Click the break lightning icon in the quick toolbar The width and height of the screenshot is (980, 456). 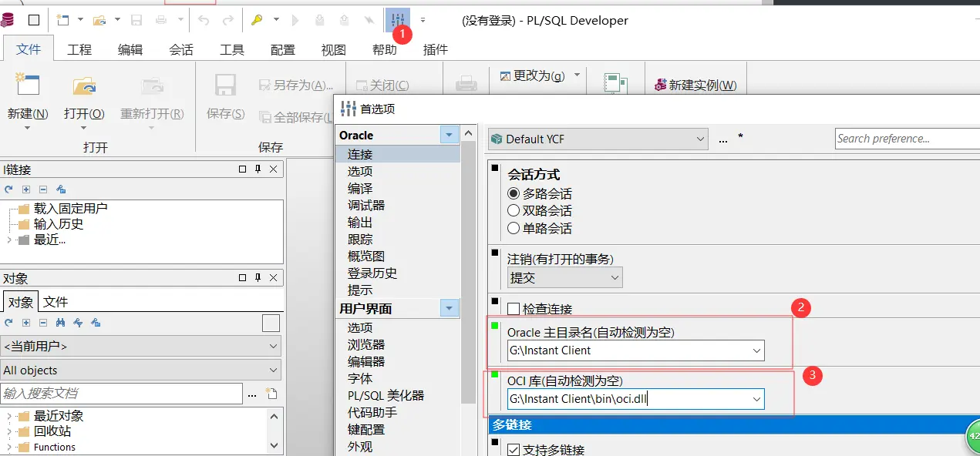(369, 20)
